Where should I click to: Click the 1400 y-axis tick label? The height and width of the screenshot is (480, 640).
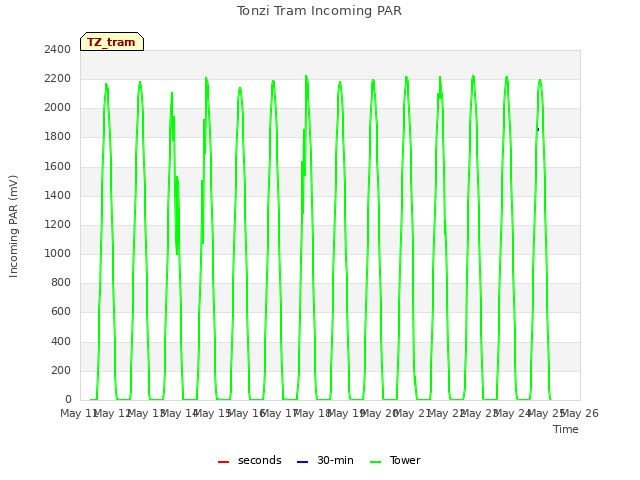point(58,195)
